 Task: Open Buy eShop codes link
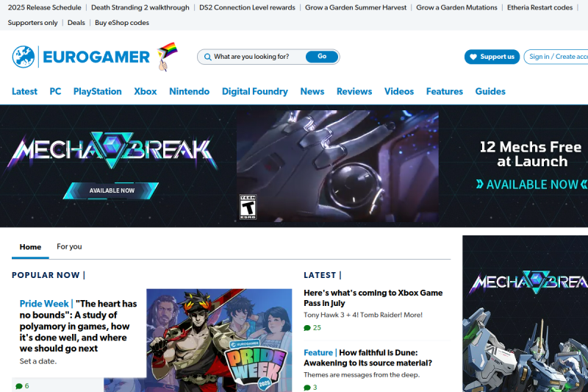pyautogui.click(x=122, y=23)
